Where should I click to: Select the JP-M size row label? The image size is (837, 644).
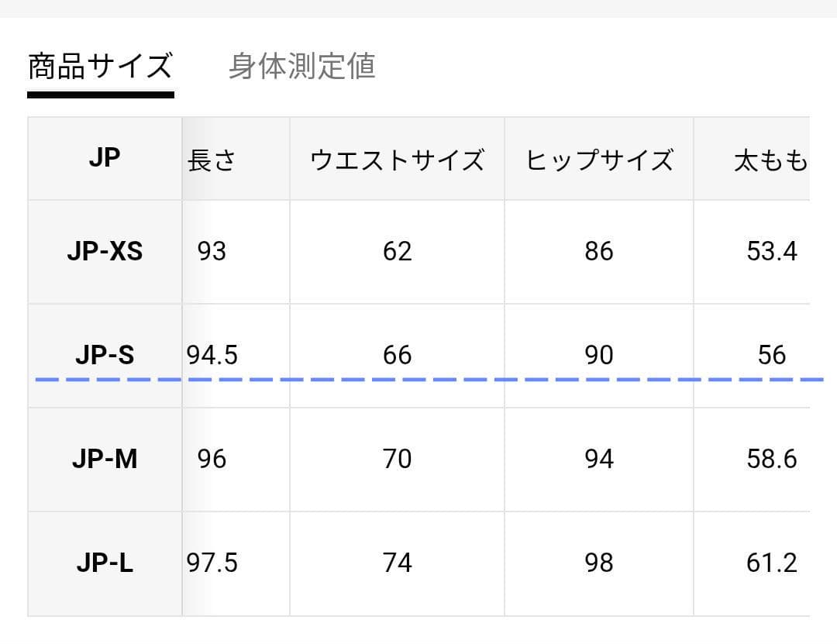click(105, 459)
